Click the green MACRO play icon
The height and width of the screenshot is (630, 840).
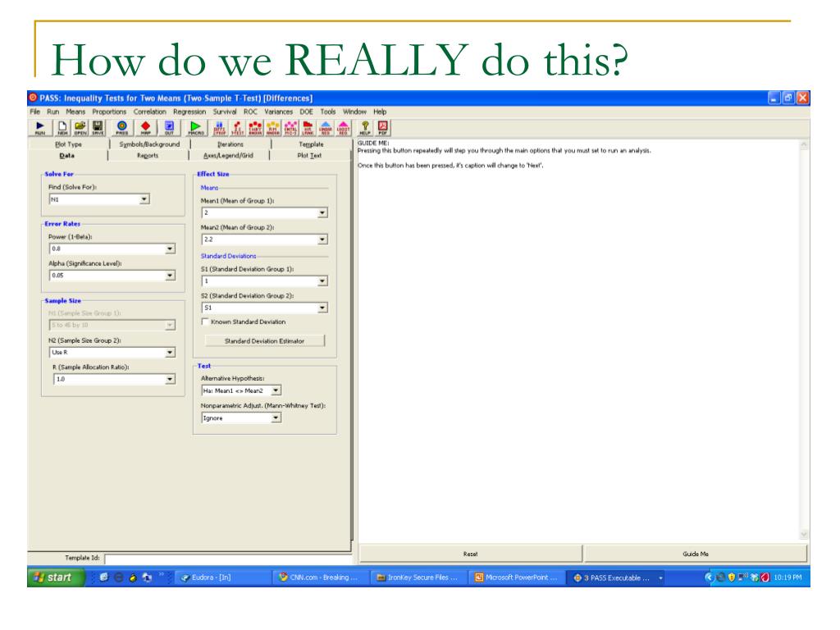pos(195,128)
